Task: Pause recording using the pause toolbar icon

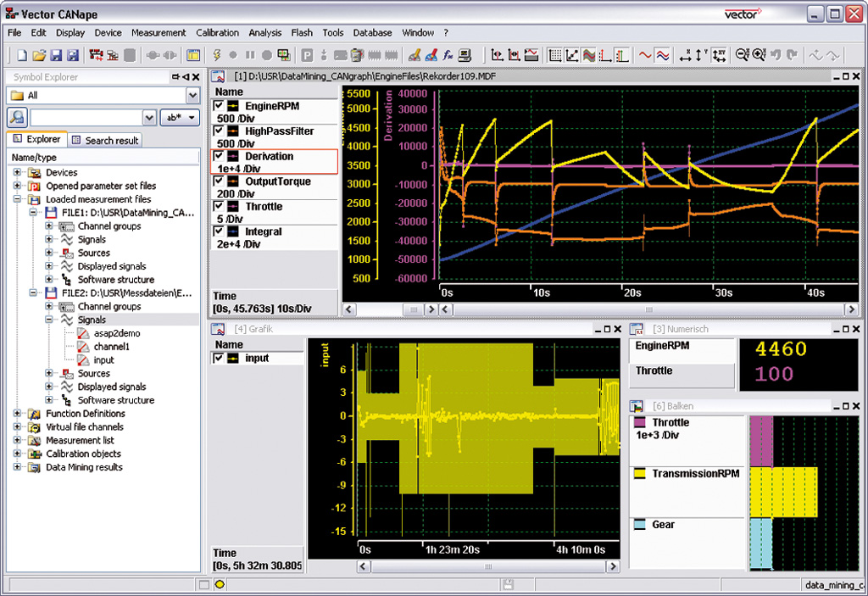Action: (x=248, y=54)
